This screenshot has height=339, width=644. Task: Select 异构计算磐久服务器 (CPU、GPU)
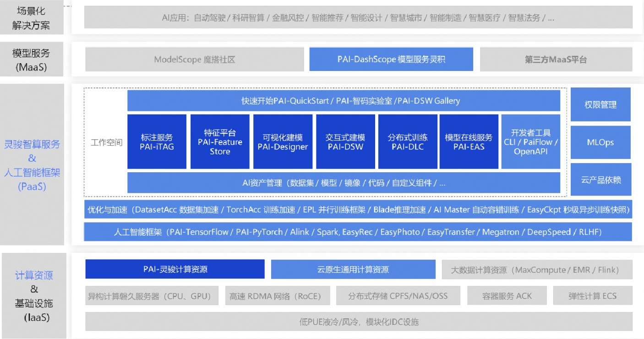pos(152,296)
